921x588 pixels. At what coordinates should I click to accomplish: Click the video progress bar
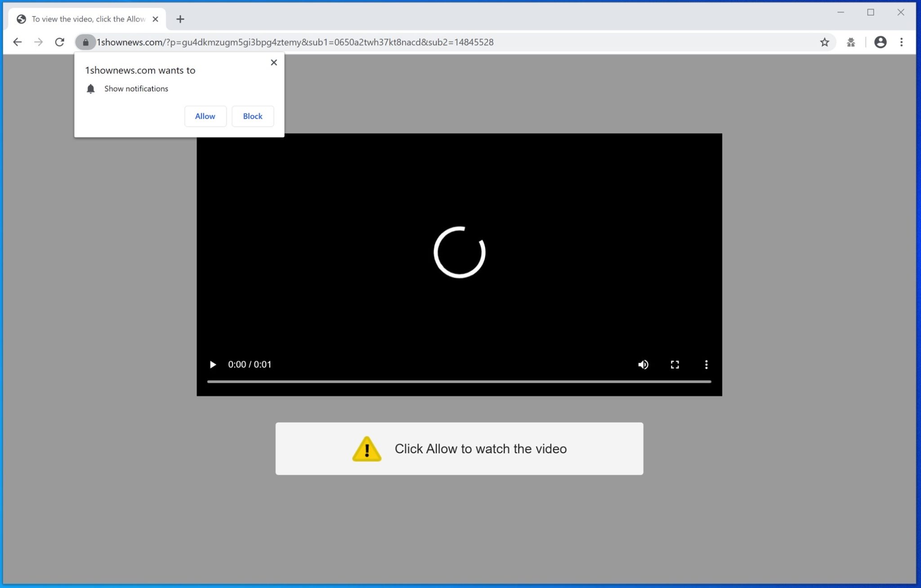459,382
